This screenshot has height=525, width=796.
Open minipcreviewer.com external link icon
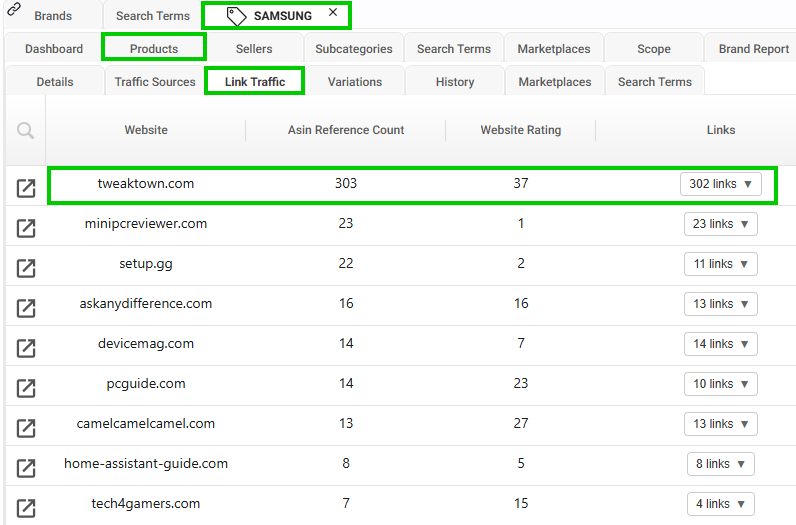pos(26,228)
